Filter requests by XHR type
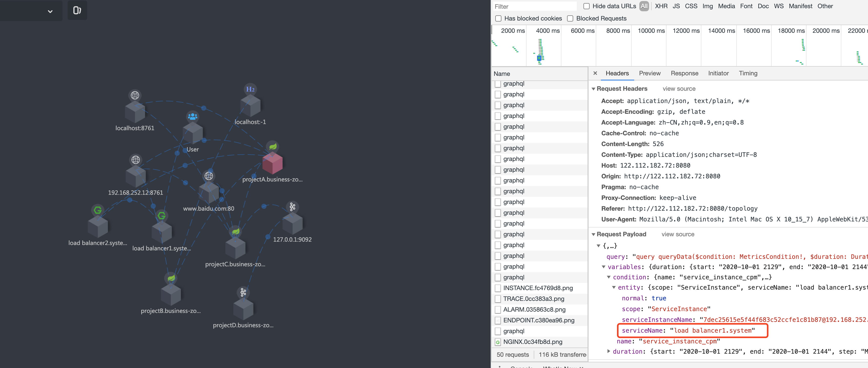The width and height of the screenshot is (868, 368). tap(661, 6)
